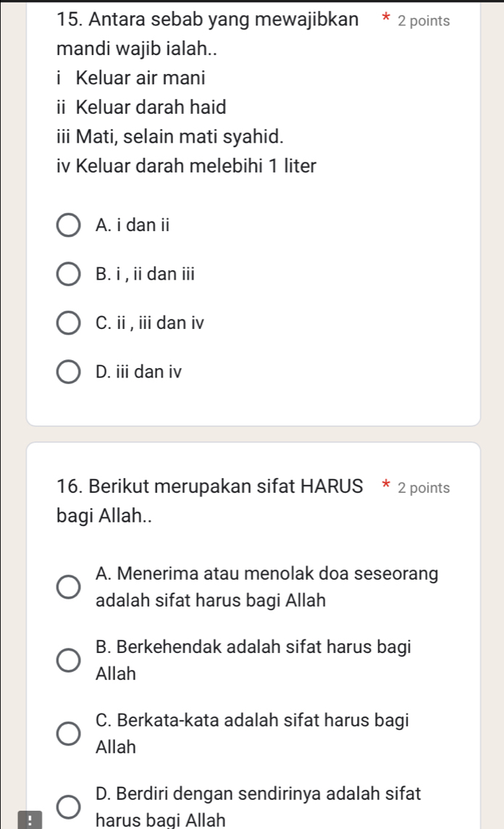The height and width of the screenshot is (829, 504).
Task: Pick option D. Berdiri dengan sendirinya
Action: (68, 806)
